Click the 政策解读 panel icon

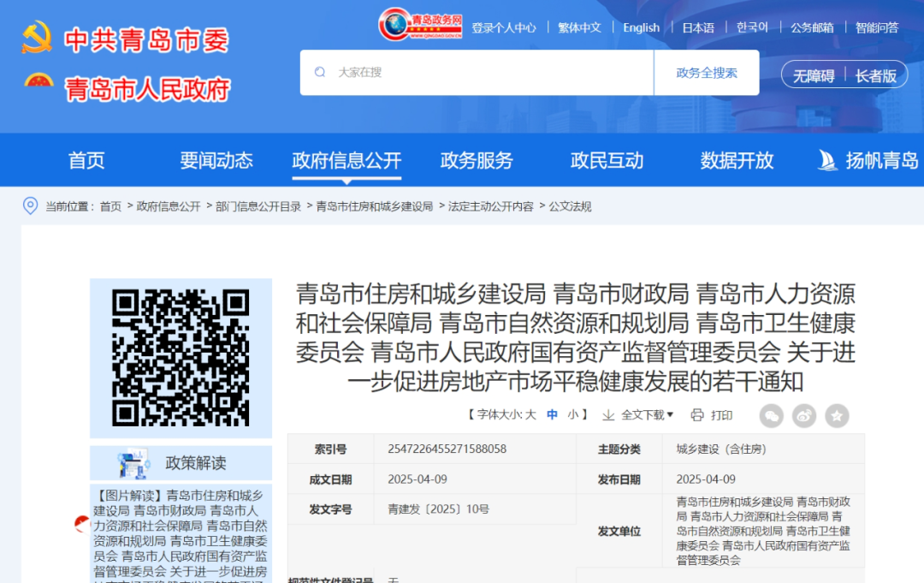coord(133,463)
